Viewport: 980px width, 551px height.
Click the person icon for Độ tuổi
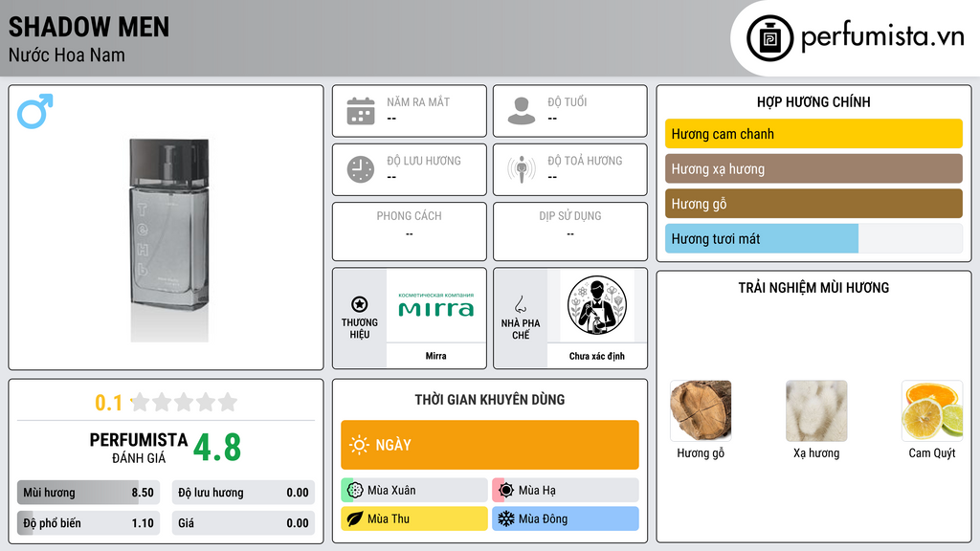pos(522,111)
